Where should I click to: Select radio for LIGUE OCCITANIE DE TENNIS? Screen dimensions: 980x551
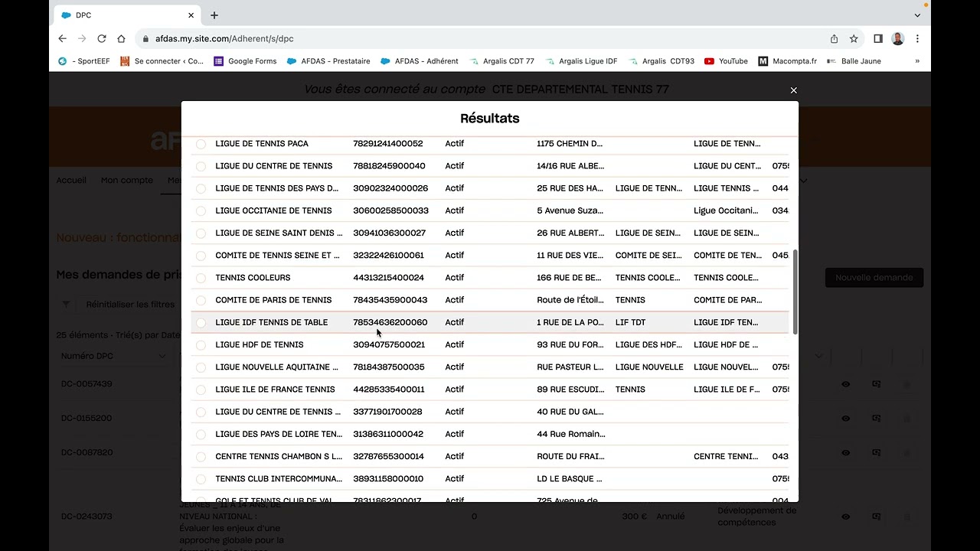pyautogui.click(x=201, y=210)
